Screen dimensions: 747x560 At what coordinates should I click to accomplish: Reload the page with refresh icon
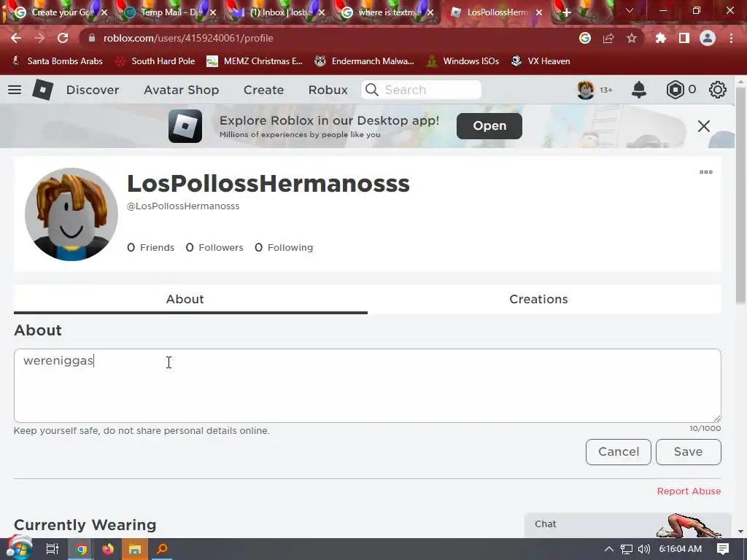pyautogui.click(x=63, y=38)
